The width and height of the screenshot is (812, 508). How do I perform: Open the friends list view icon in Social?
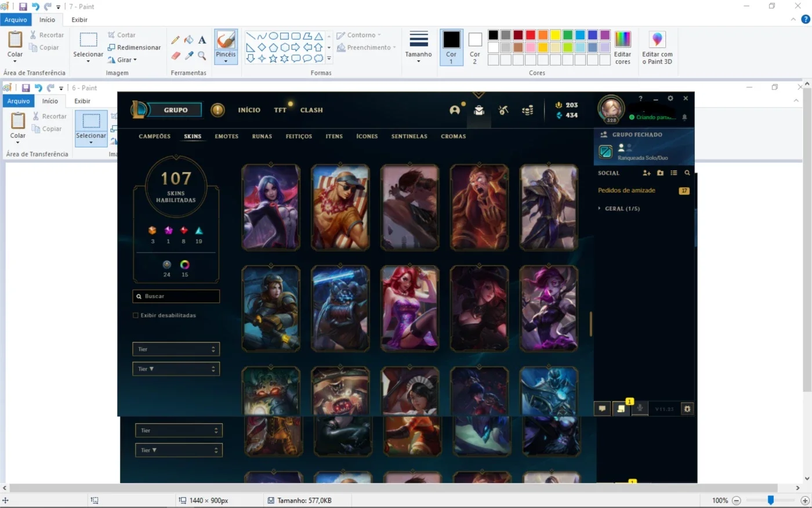tap(673, 173)
